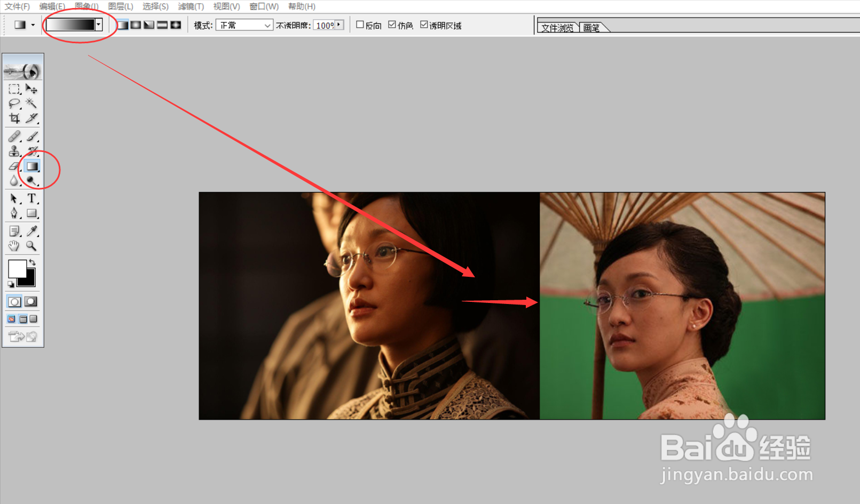
Task: Open the 帮助(H) menu
Action: point(302,6)
